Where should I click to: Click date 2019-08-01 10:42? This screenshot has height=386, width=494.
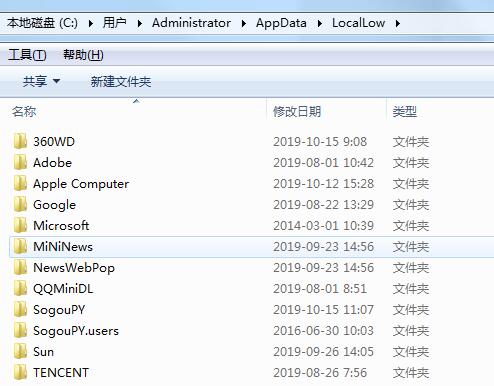pos(323,163)
